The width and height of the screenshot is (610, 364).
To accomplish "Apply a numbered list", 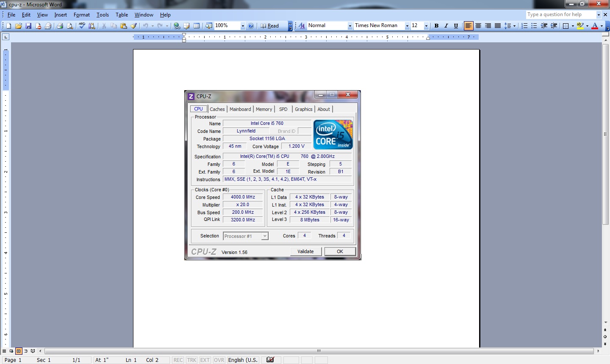I will pos(524,26).
